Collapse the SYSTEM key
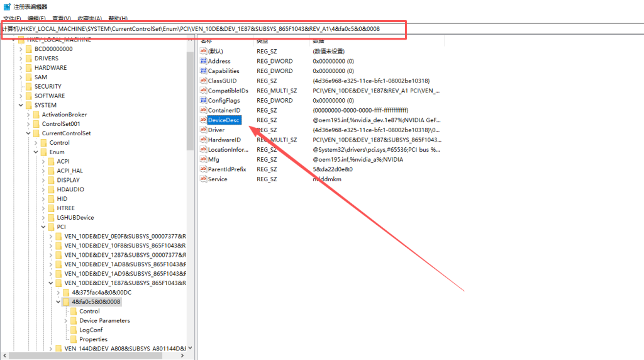 pyautogui.click(x=21, y=105)
